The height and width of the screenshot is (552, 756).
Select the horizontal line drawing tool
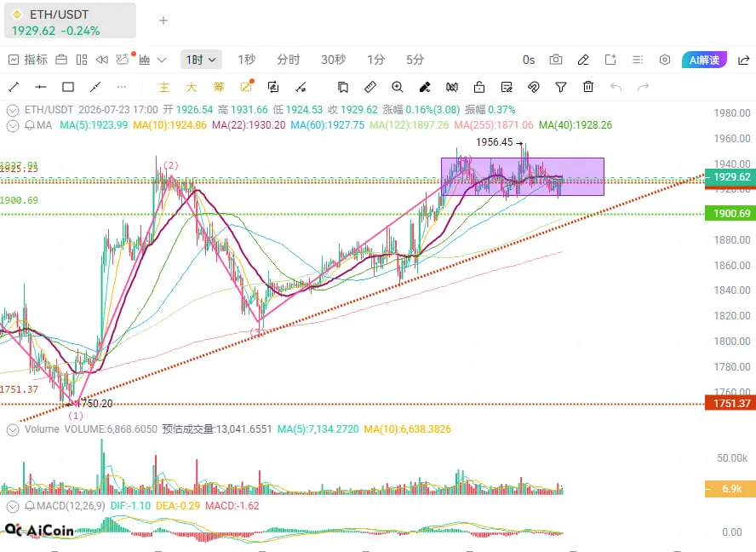[41, 88]
